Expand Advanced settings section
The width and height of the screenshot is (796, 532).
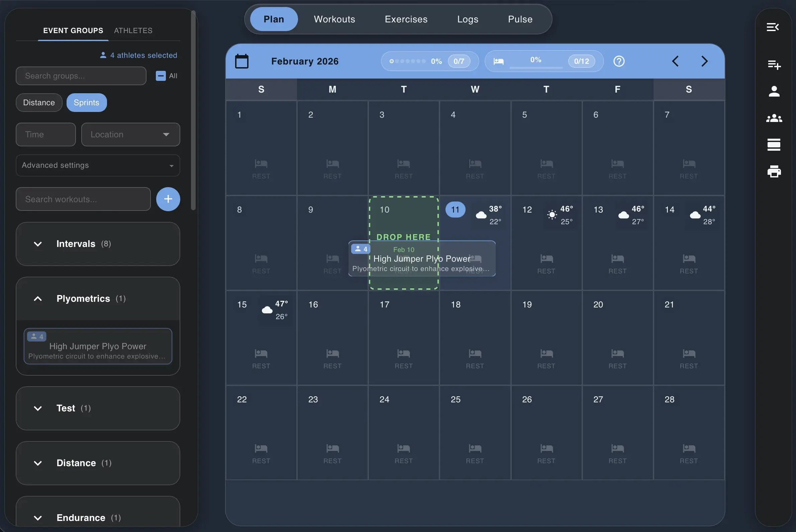tap(97, 165)
